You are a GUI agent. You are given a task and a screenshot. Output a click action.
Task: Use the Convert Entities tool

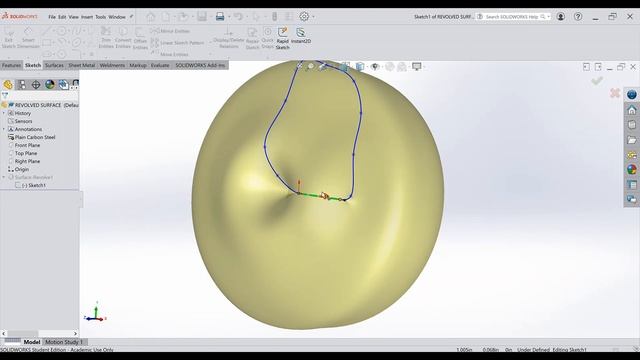pos(123,38)
